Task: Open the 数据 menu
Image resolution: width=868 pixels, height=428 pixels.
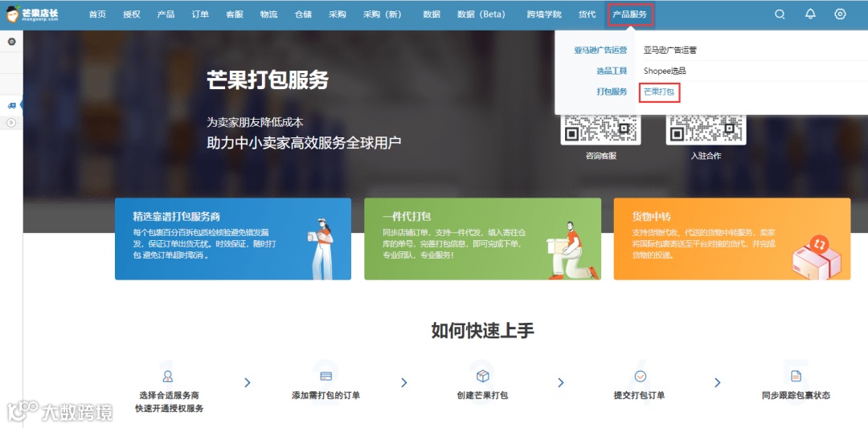Action: [x=432, y=15]
